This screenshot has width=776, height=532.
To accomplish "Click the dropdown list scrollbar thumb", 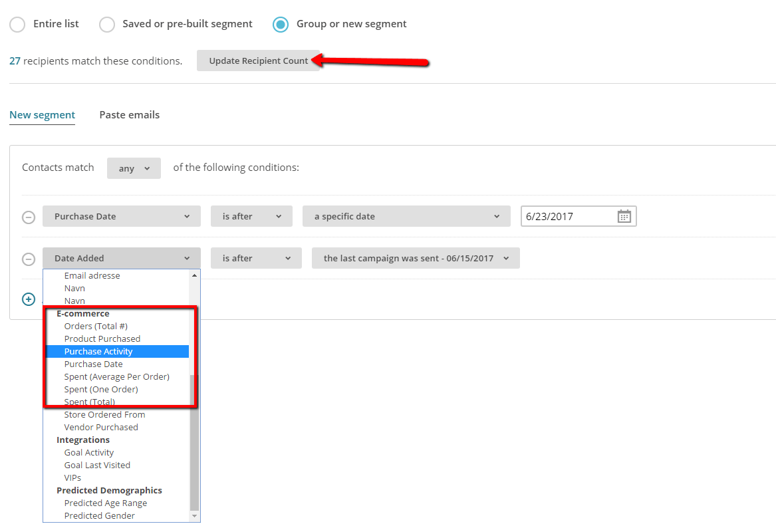I will 194,442.
